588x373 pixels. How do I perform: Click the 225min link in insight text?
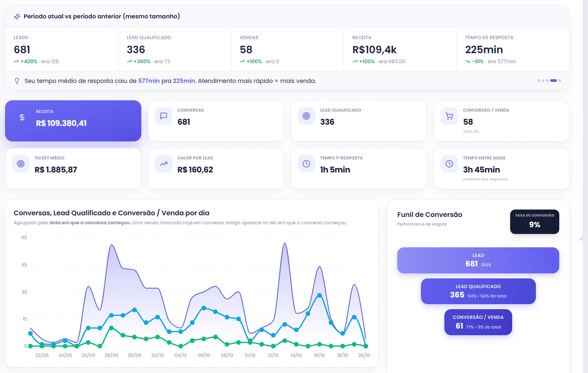(184, 81)
